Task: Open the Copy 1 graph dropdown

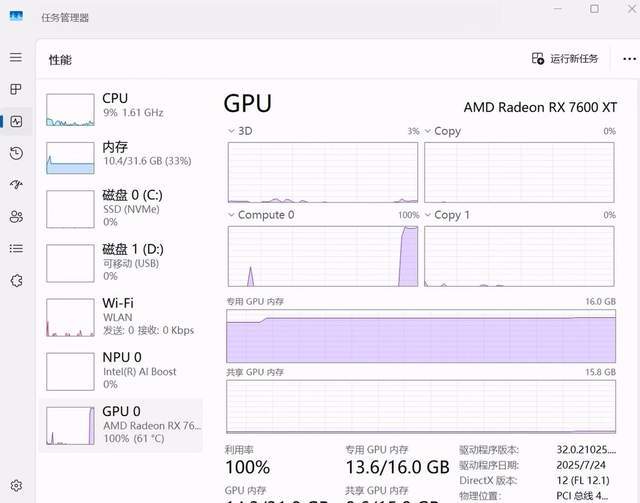Action: click(428, 215)
